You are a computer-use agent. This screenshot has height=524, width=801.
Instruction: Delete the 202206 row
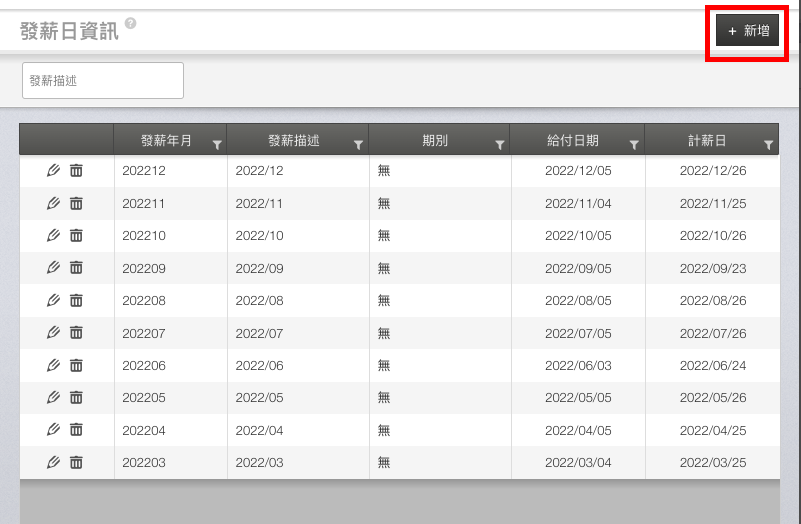coord(76,366)
